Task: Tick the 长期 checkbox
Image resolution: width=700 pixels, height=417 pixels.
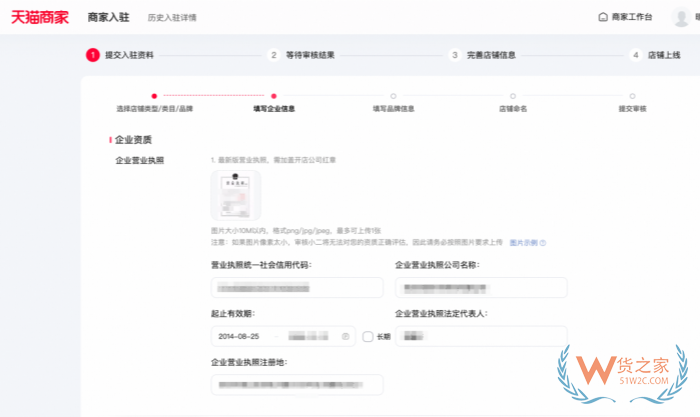Action: click(368, 336)
